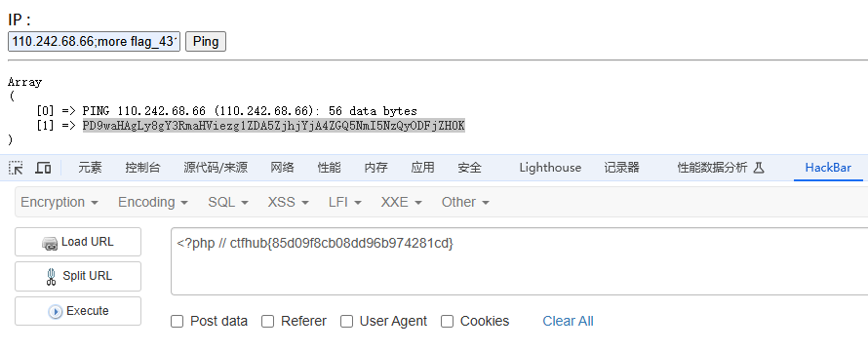The image size is (868, 351).
Task: Check the User Agent option
Action: click(x=346, y=321)
